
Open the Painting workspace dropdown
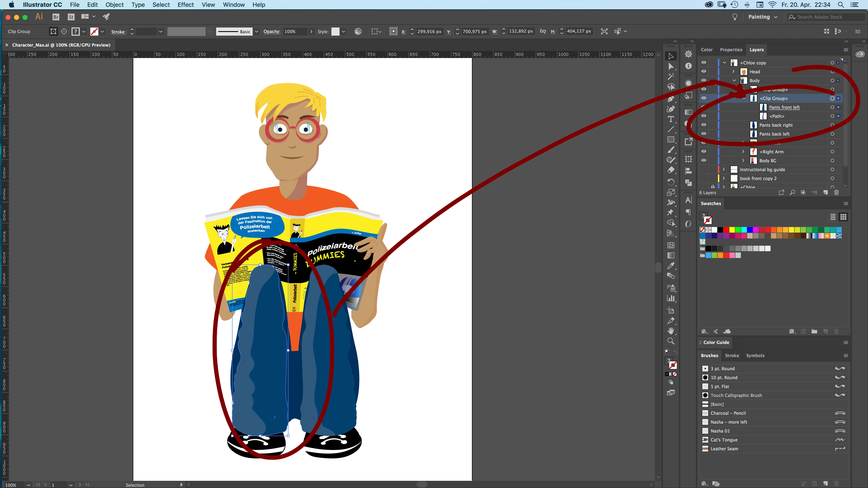point(763,17)
